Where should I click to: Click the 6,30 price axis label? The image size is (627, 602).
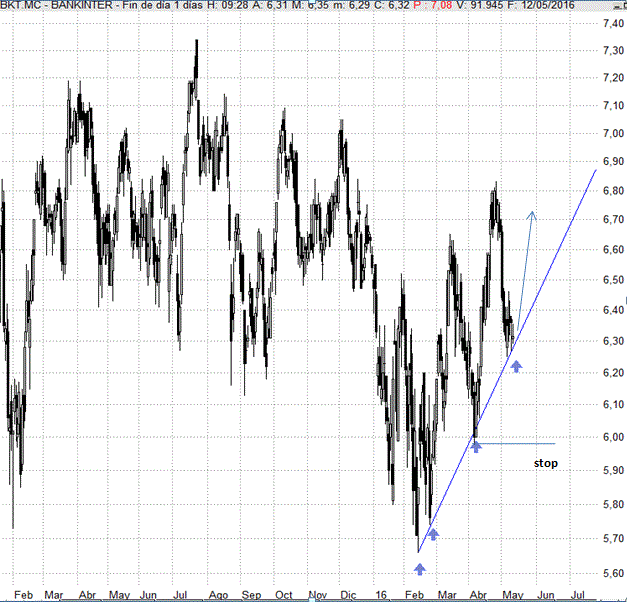pos(613,341)
